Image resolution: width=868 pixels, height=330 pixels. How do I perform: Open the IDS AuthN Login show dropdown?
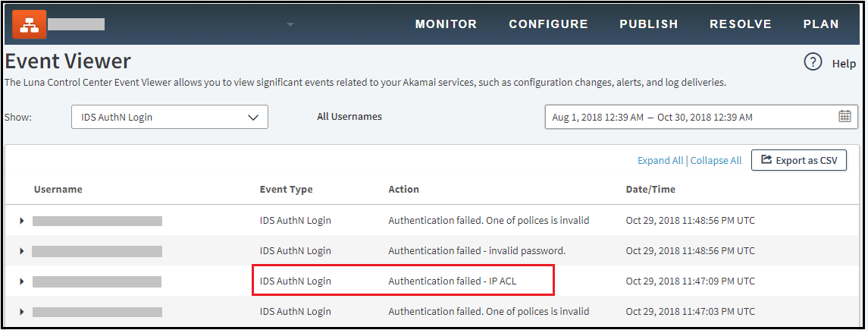pyautogui.click(x=170, y=117)
